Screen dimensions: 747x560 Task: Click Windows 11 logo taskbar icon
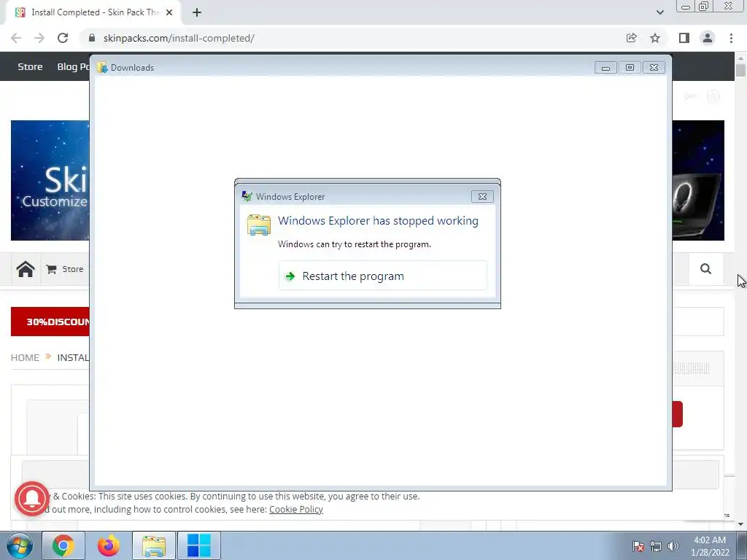coord(198,545)
